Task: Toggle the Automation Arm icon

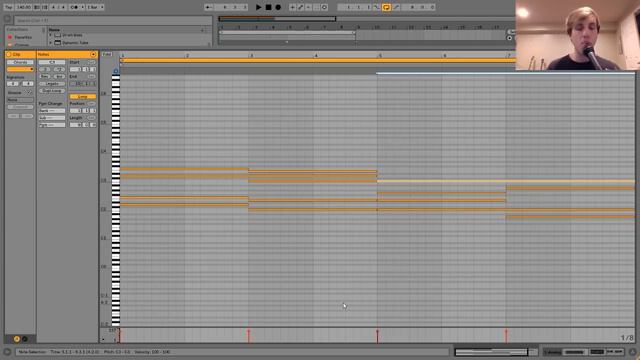Action: click(x=300, y=7)
